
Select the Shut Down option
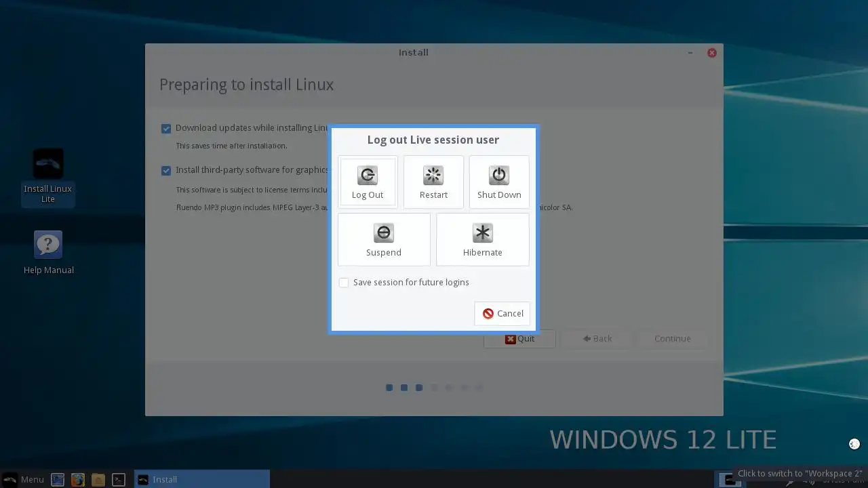tap(499, 182)
